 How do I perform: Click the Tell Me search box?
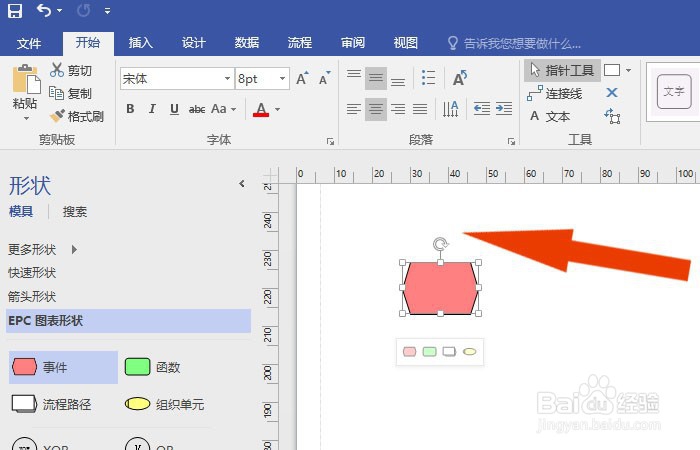pos(514,43)
